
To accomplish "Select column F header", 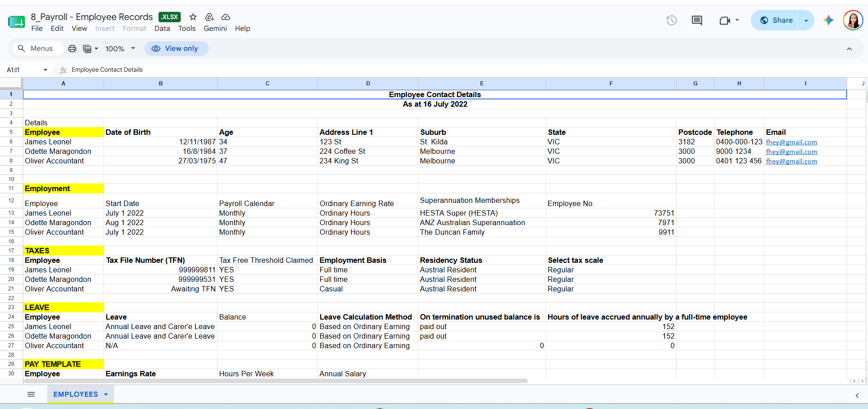I will tap(611, 84).
